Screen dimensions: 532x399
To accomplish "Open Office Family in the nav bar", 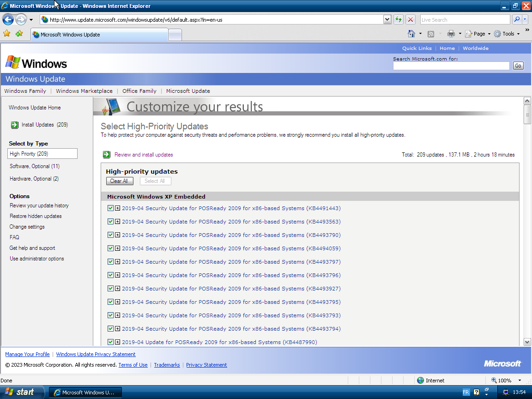I will [139, 91].
